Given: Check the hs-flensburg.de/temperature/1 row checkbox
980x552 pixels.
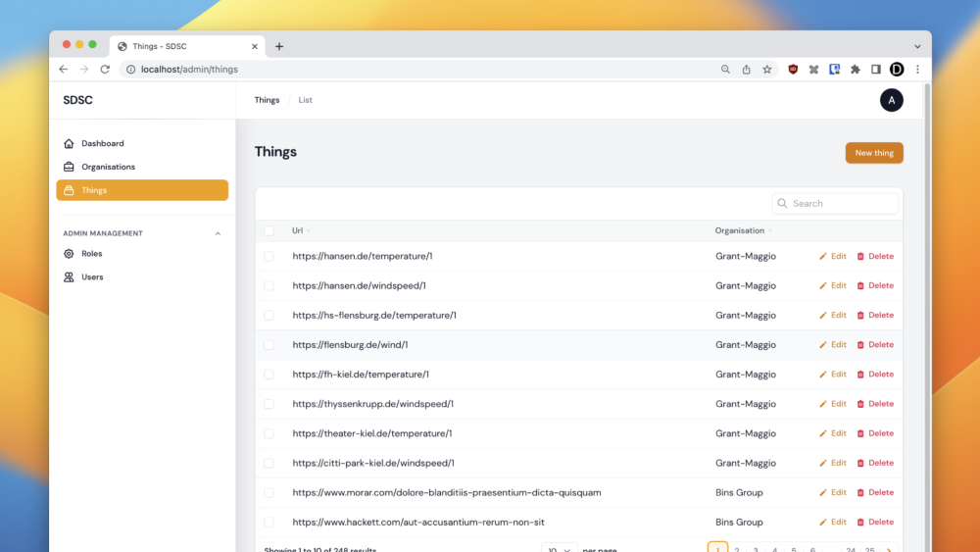Looking at the screenshot, I should [269, 315].
